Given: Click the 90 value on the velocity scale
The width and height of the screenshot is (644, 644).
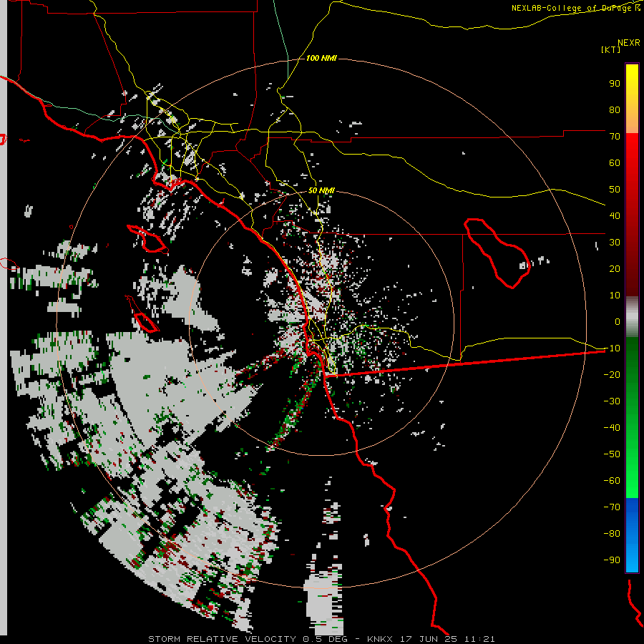Looking at the screenshot, I should click(x=615, y=84).
